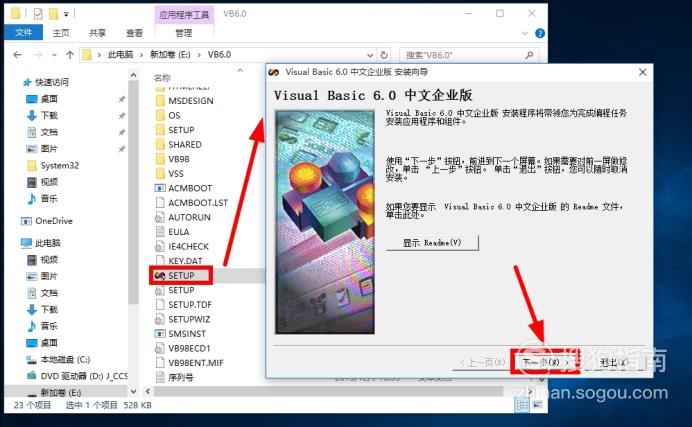The image size is (692, 427).
Task: Select 快速访问 in navigation pane
Action: pyautogui.click(x=52, y=82)
